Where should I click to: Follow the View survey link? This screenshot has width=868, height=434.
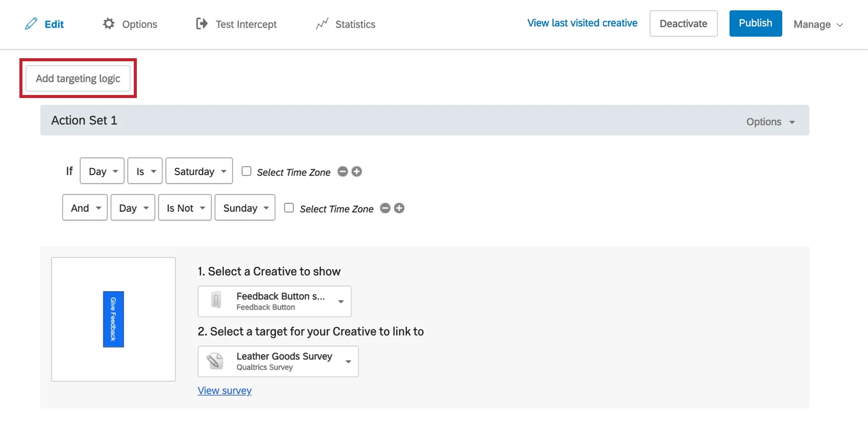[225, 391]
